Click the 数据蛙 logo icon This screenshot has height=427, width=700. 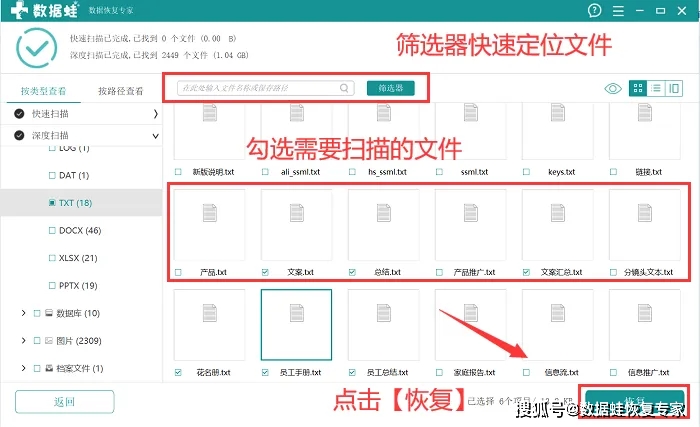point(19,10)
